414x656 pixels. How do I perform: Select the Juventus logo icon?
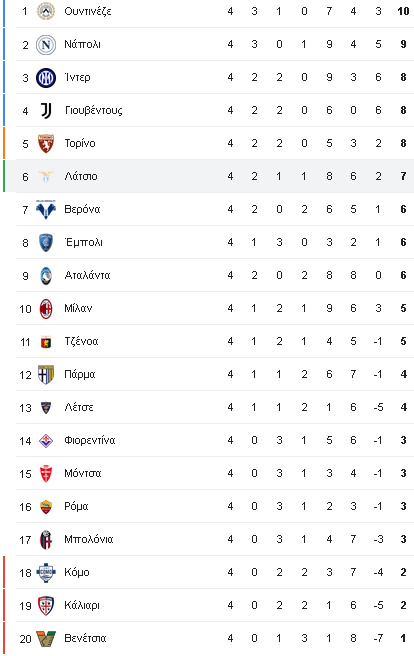(x=46, y=110)
